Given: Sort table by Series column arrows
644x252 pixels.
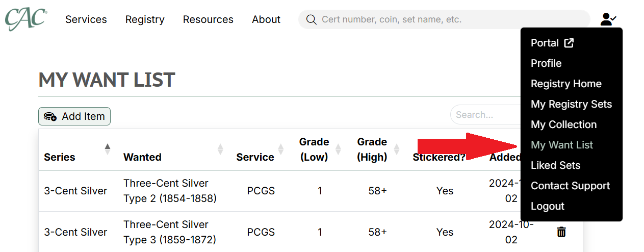Looking at the screenshot, I should click(107, 149).
